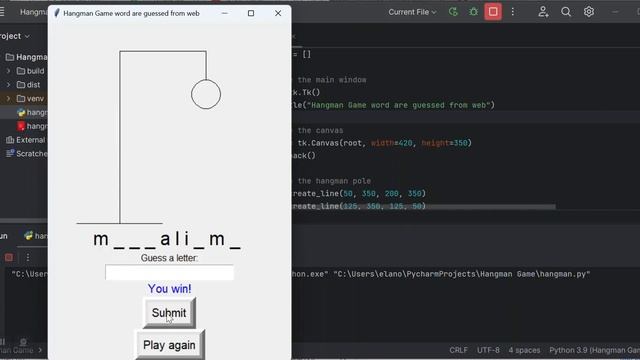640x360 pixels.
Task: Click the 4 spaces indent indicator
Action: (x=524, y=350)
